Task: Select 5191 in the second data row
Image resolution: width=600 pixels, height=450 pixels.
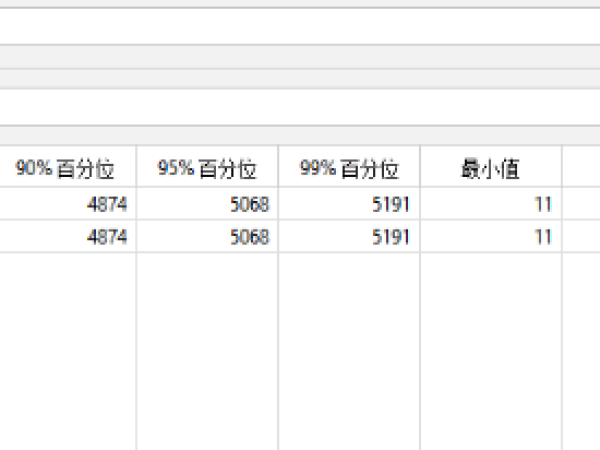Action: pos(391,236)
